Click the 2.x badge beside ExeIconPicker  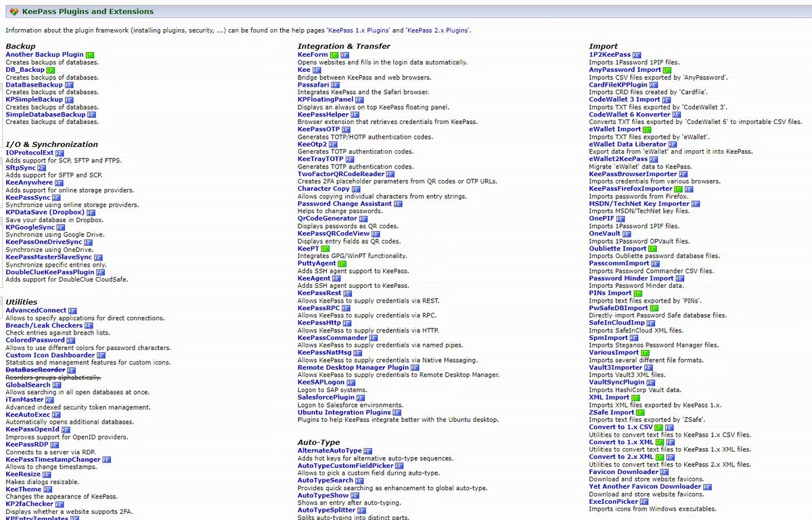click(x=645, y=502)
